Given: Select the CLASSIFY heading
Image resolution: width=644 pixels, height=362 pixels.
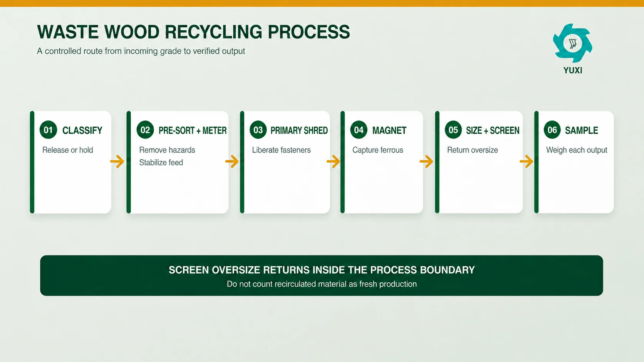Looking at the screenshot, I should (x=82, y=130).
